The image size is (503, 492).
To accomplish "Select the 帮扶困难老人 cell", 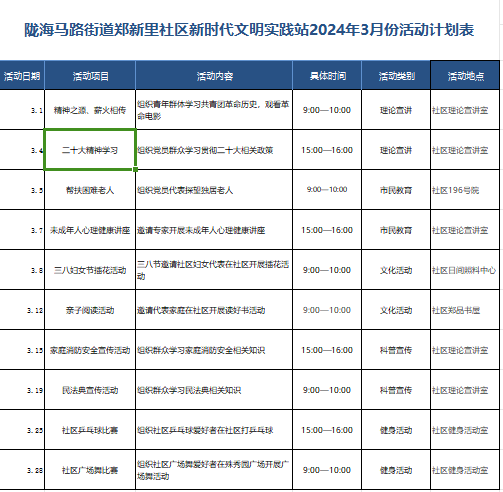I will point(90,190).
